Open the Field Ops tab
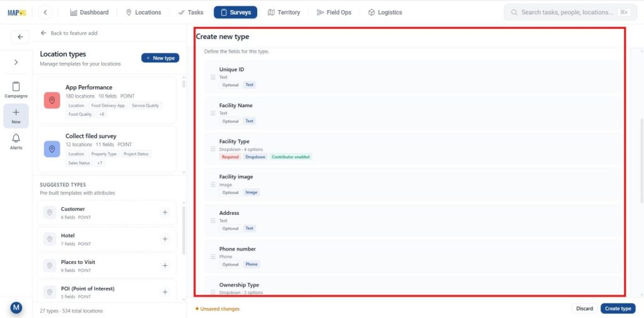The width and height of the screenshot is (644, 318). 334,13
